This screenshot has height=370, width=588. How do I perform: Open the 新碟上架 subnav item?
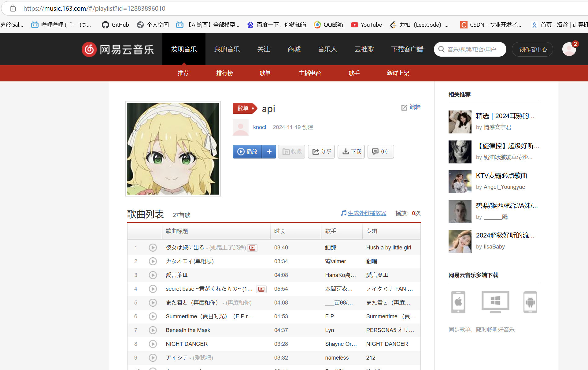point(398,73)
